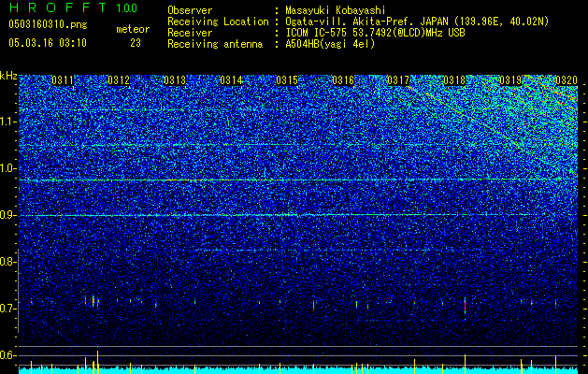Screen dimensions: 588x374
Task: Click the 0.8 frequency axis label
Action: (x=8, y=262)
